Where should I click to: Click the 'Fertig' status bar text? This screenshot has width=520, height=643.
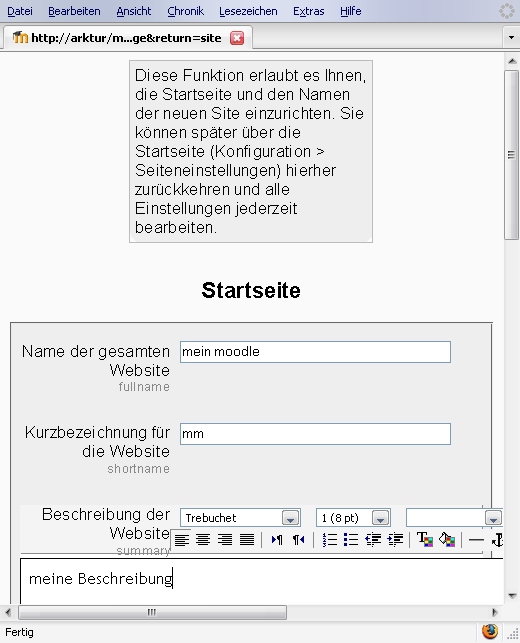tap(19, 632)
